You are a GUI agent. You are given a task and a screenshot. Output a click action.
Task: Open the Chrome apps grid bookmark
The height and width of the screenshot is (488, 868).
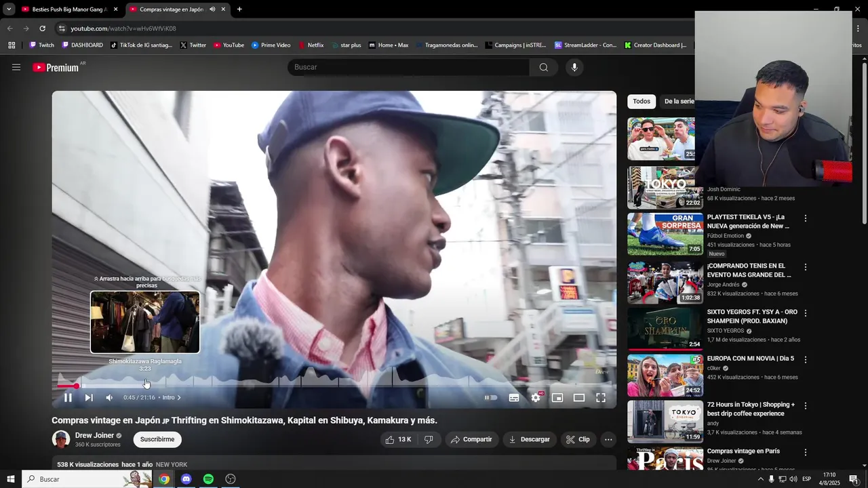pyautogui.click(x=12, y=45)
